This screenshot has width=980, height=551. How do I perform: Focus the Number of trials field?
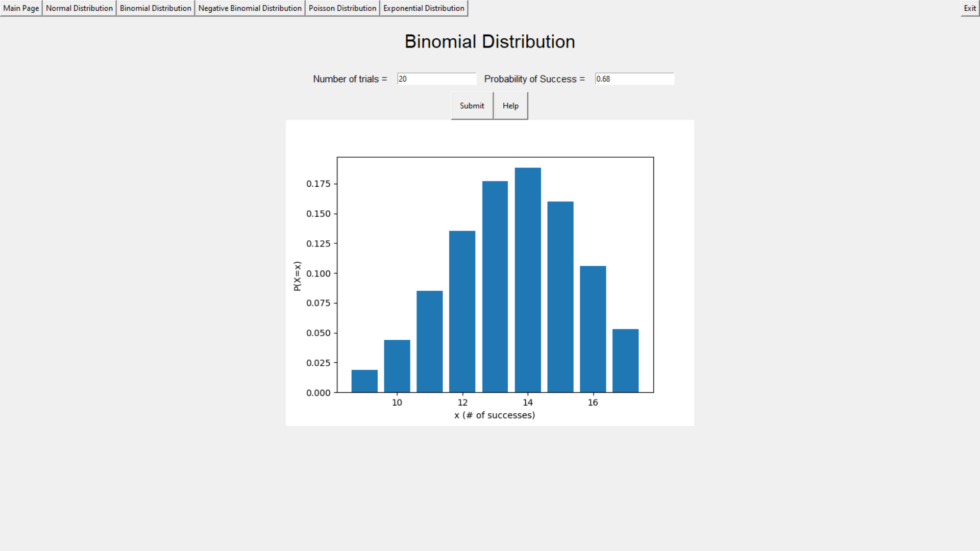pyautogui.click(x=436, y=79)
